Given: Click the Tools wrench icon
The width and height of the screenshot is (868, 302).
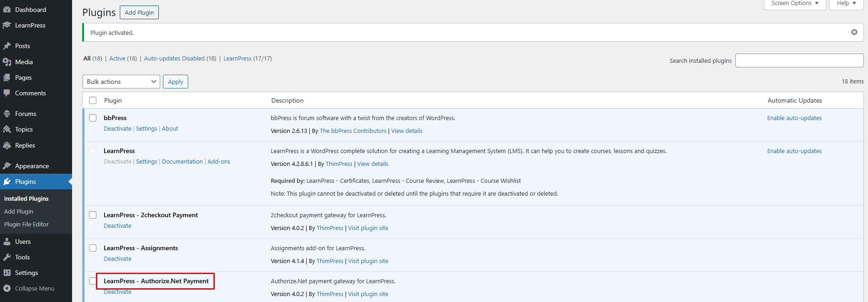Looking at the screenshot, I should (7, 257).
